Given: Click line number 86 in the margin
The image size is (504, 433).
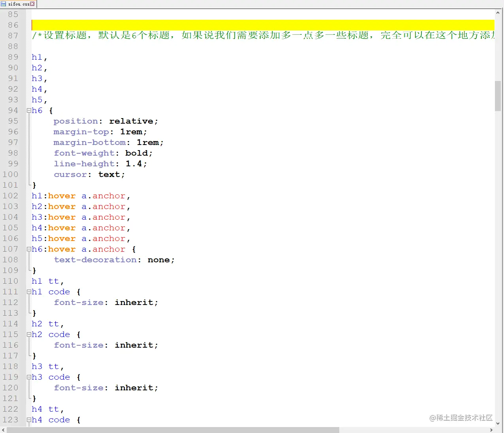Looking at the screenshot, I should [13, 25].
